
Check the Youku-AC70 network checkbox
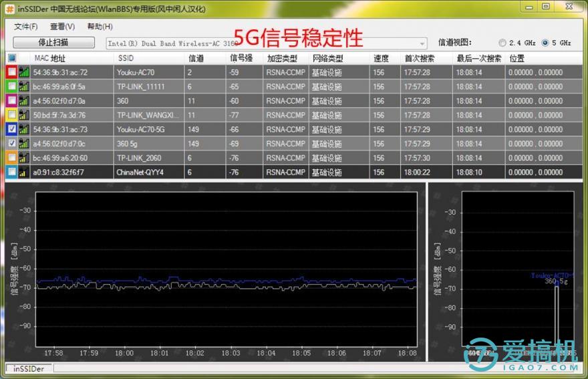coord(12,72)
